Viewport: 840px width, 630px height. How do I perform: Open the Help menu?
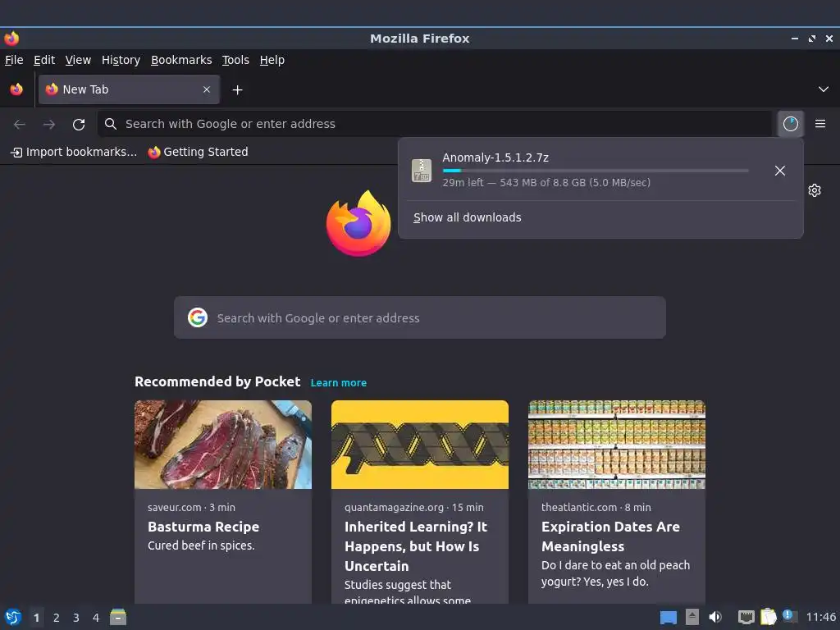coord(272,60)
